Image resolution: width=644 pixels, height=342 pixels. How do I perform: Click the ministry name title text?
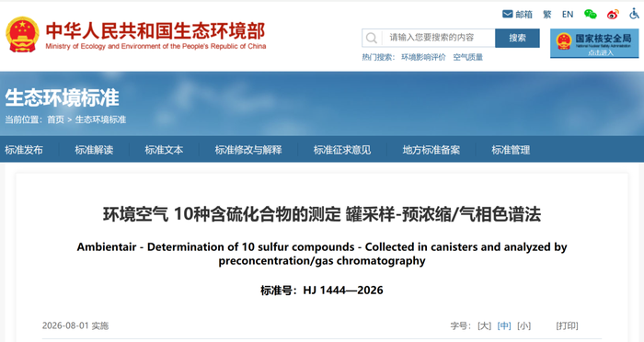(x=155, y=30)
